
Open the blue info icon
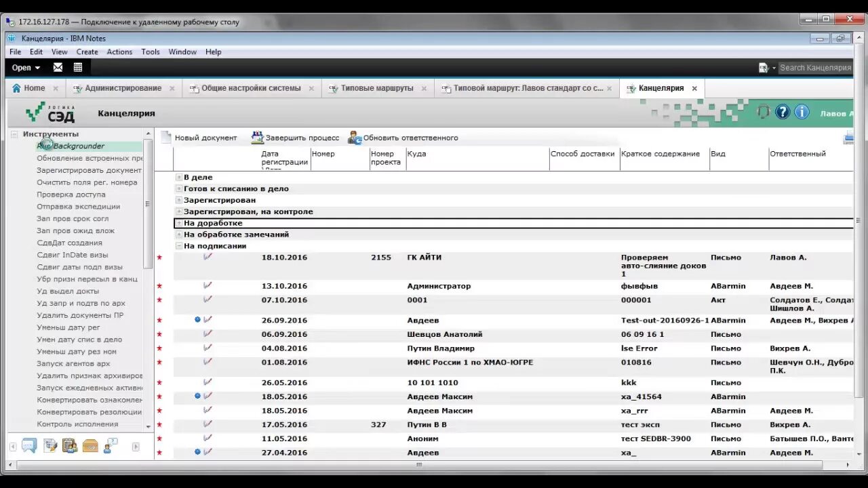point(802,112)
